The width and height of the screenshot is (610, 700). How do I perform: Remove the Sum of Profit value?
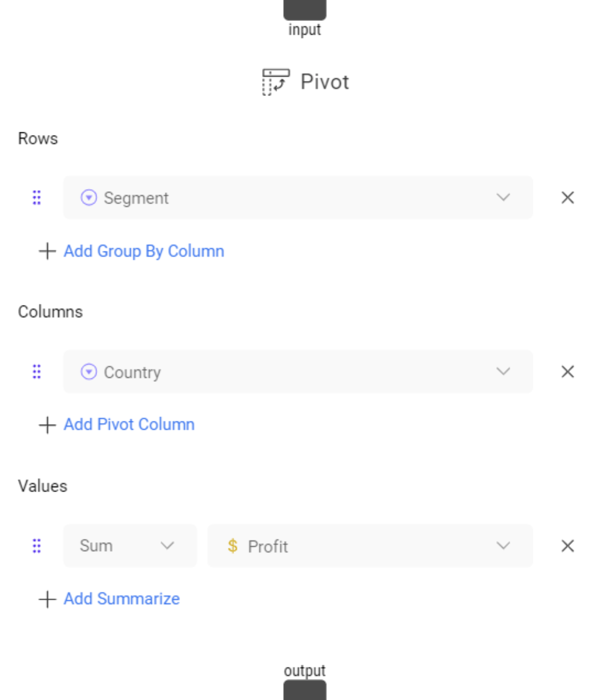click(567, 546)
